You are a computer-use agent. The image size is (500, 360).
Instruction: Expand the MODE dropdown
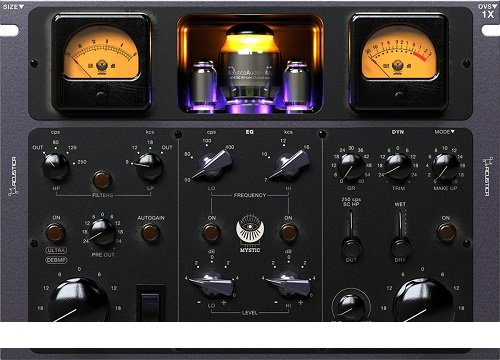[x=444, y=132]
